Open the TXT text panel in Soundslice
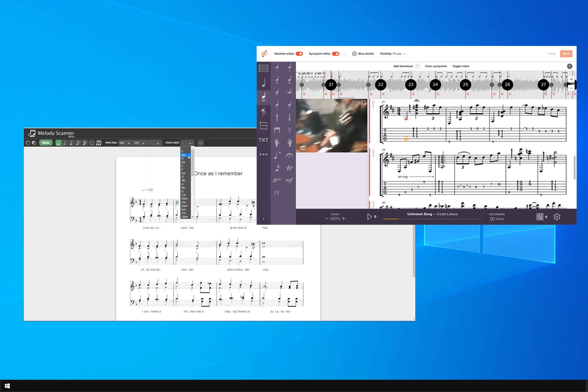Viewport: 588px width, 392px height. pyautogui.click(x=263, y=140)
